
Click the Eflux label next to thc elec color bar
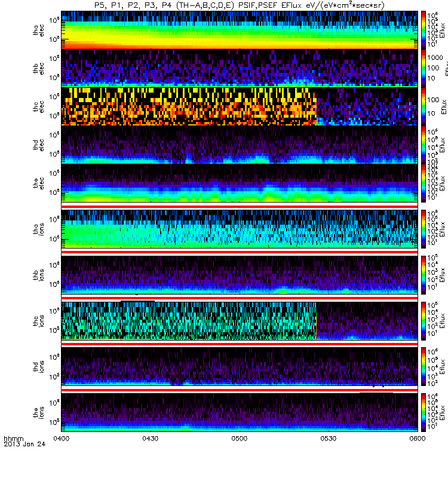point(444,107)
